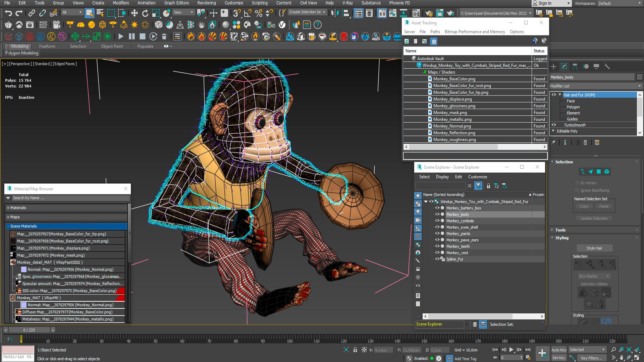Go to end frame button

pyautogui.click(x=528, y=350)
